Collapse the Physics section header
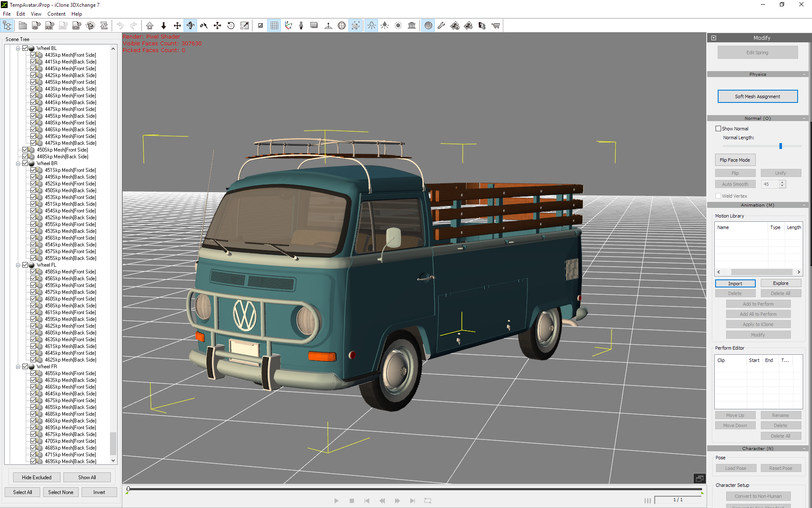 pyautogui.click(x=757, y=74)
